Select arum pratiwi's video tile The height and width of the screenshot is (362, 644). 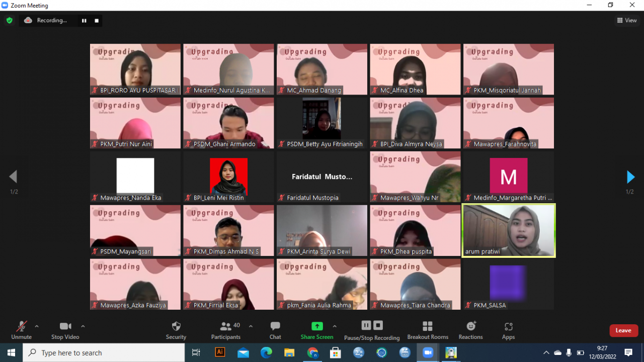click(508, 230)
